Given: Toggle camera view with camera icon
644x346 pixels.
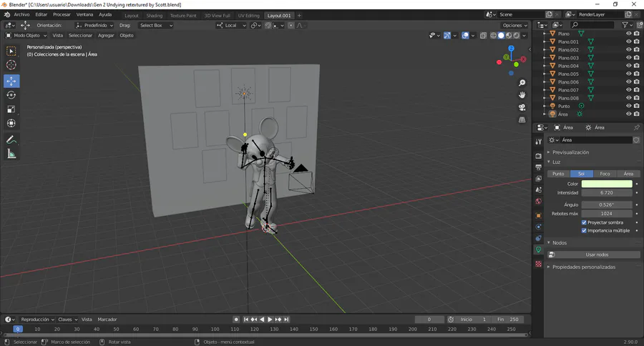Looking at the screenshot, I should [x=522, y=107].
